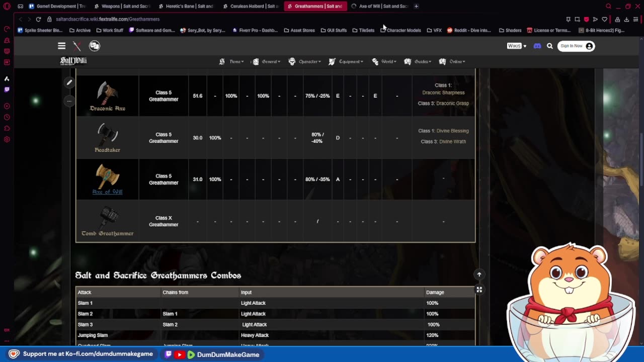Click the wiki search magnifier icon

point(550,46)
